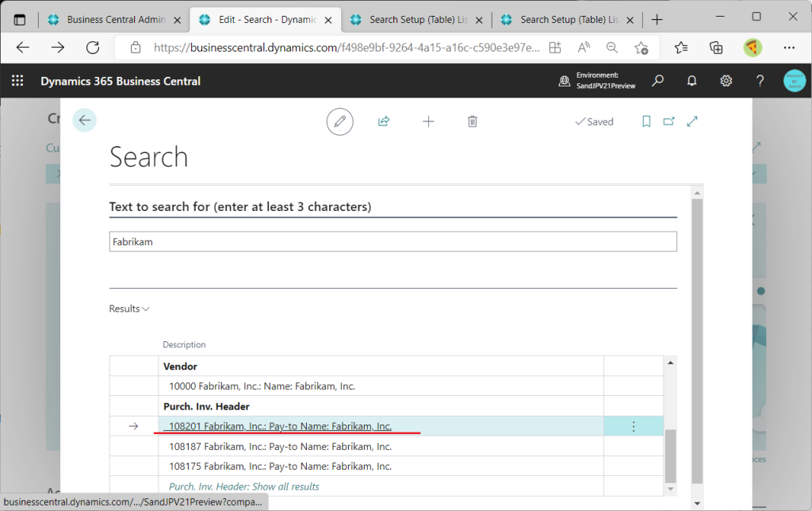Close the Business Central Admin tab
Viewport: 812px width, 511px height.
[x=177, y=20]
